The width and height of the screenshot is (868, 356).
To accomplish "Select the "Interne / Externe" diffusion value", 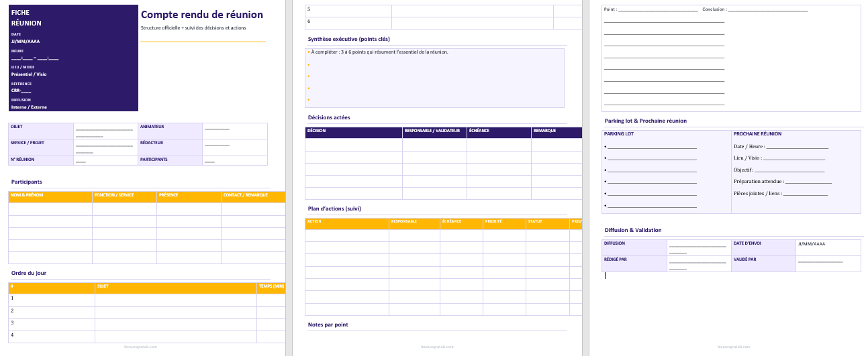I will click(29, 107).
